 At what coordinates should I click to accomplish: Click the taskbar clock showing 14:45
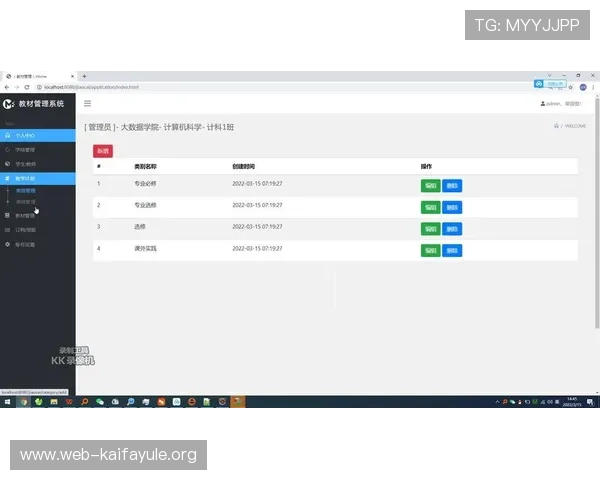572,402
